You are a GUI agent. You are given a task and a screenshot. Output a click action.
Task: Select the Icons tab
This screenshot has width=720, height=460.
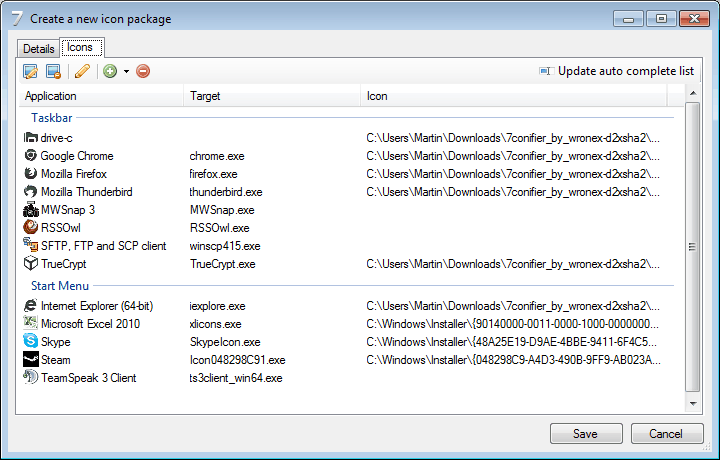[x=79, y=47]
